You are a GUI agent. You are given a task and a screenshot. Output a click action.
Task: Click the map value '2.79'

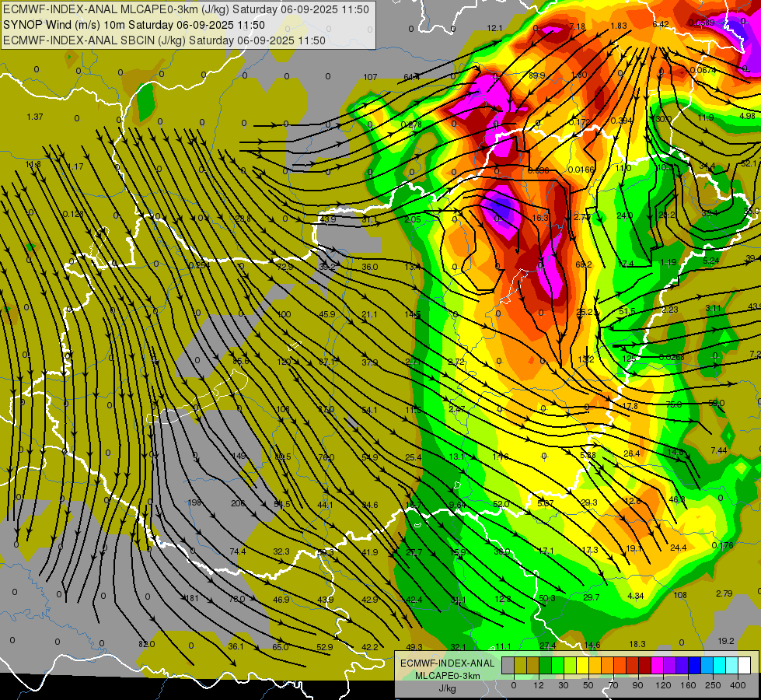coord(724,593)
